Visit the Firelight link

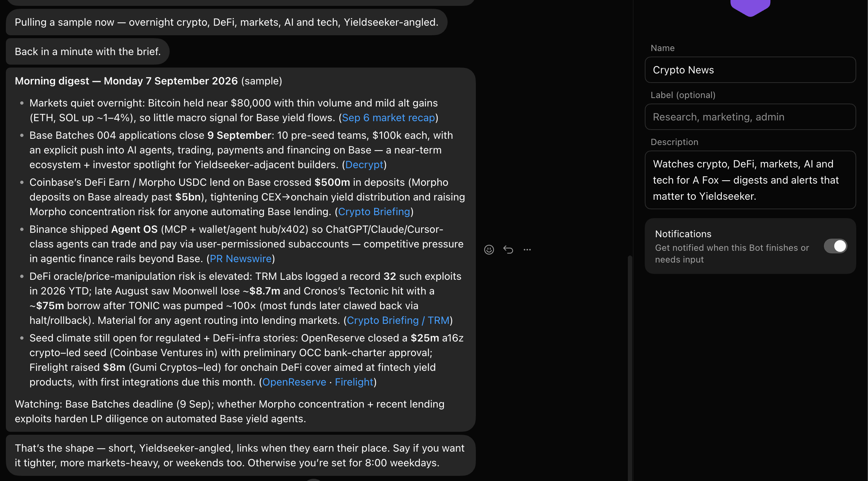pos(354,382)
